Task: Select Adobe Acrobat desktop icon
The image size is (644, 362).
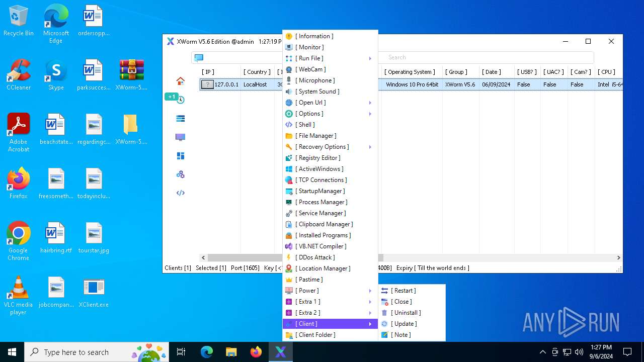Action: pos(19,133)
